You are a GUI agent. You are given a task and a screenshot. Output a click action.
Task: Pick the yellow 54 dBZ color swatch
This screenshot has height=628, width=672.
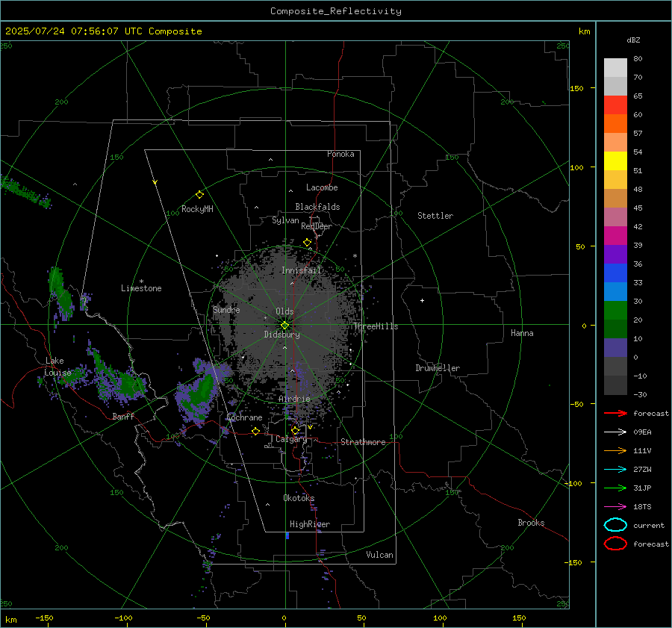[x=615, y=161]
